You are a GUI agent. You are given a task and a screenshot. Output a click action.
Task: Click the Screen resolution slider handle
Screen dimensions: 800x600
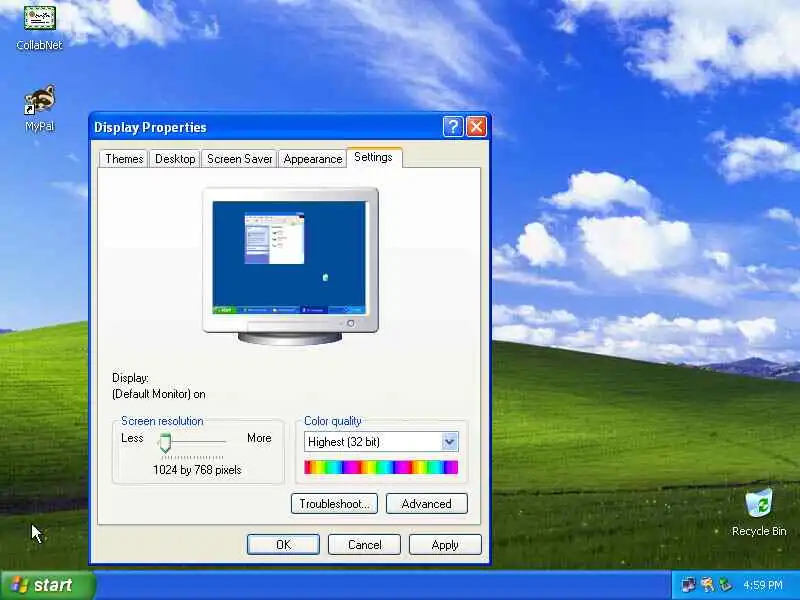click(x=165, y=443)
